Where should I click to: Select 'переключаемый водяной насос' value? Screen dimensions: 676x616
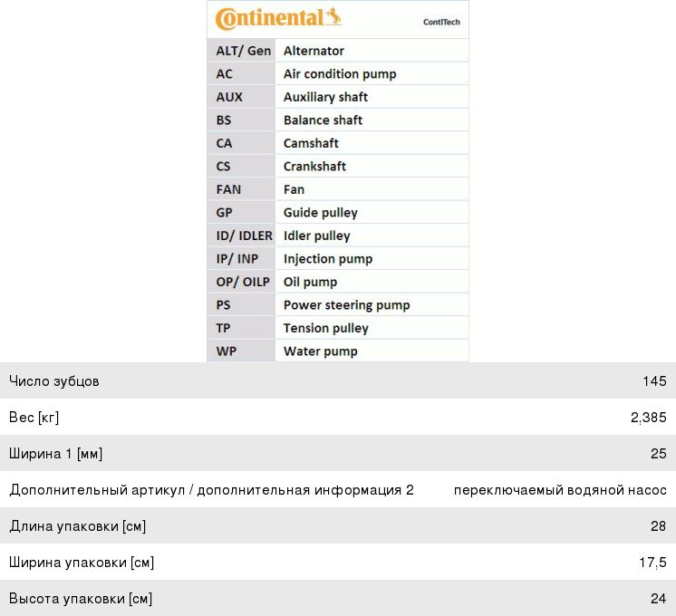coord(560,490)
